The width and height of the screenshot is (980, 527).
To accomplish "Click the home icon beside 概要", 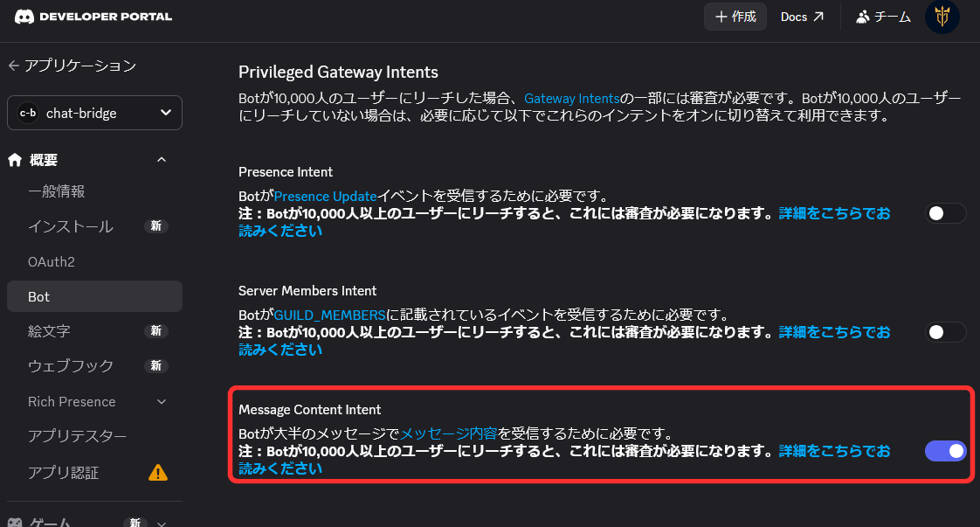I will pyautogui.click(x=15, y=160).
